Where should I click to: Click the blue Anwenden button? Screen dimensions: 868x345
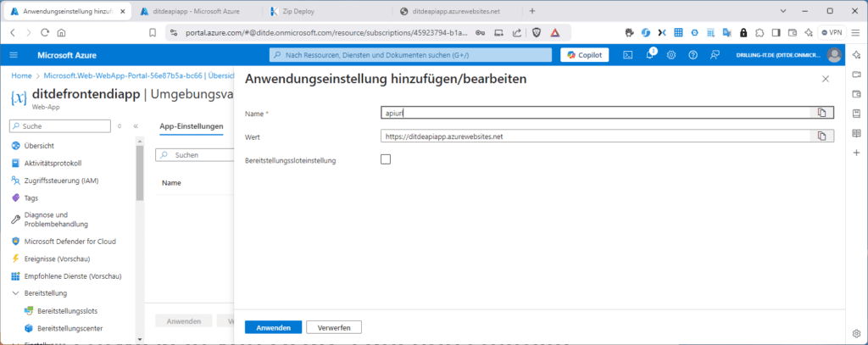(x=274, y=327)
